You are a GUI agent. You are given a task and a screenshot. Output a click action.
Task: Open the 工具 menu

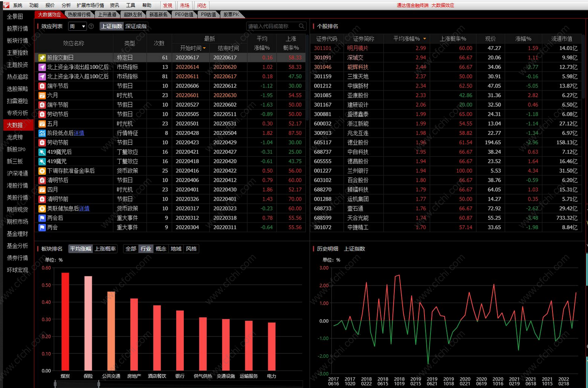pyautogui.click(x=130, y=6)
